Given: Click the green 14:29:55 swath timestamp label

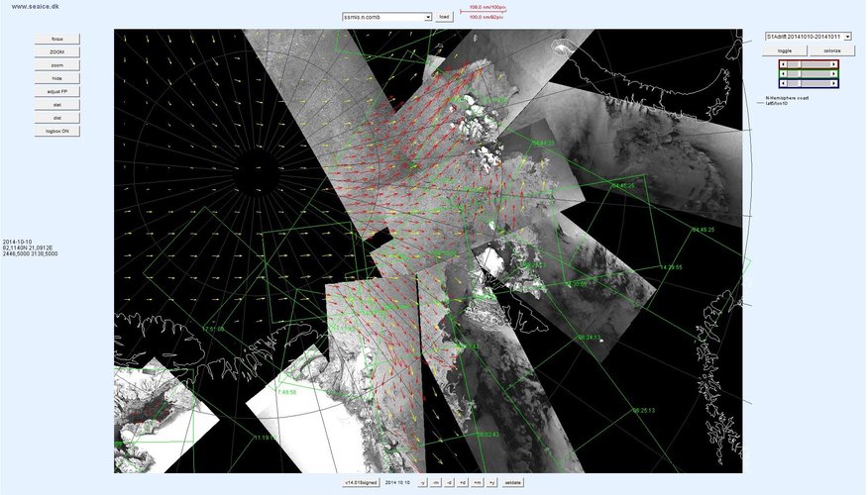Looking at the screenshot, I should [x=671, y=267].
